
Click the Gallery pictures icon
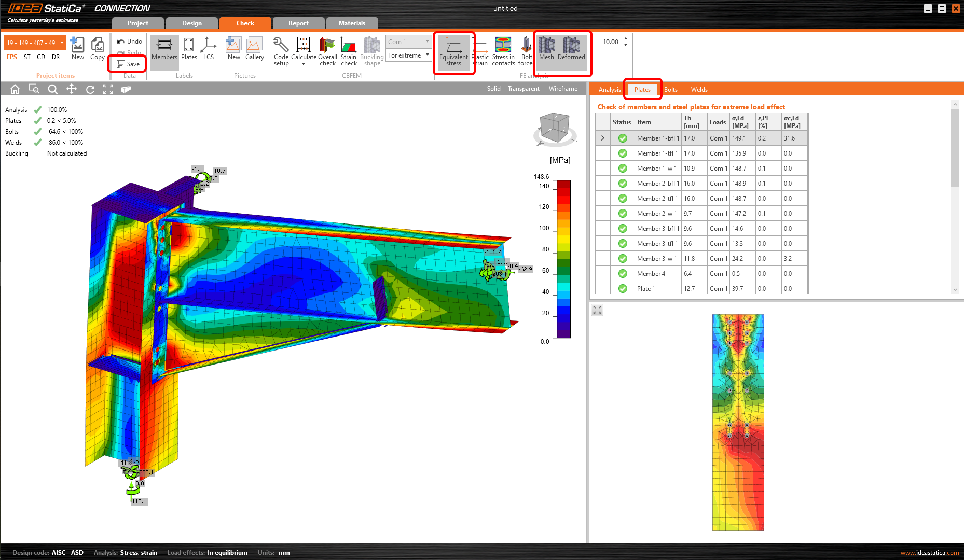pyautogui.click(x=254, y=50)
